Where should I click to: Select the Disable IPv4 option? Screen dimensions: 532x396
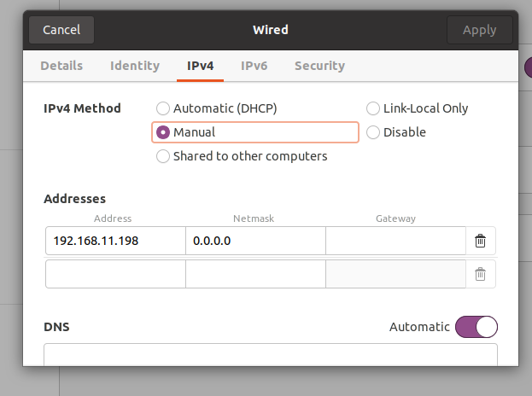tap(396, 132)
